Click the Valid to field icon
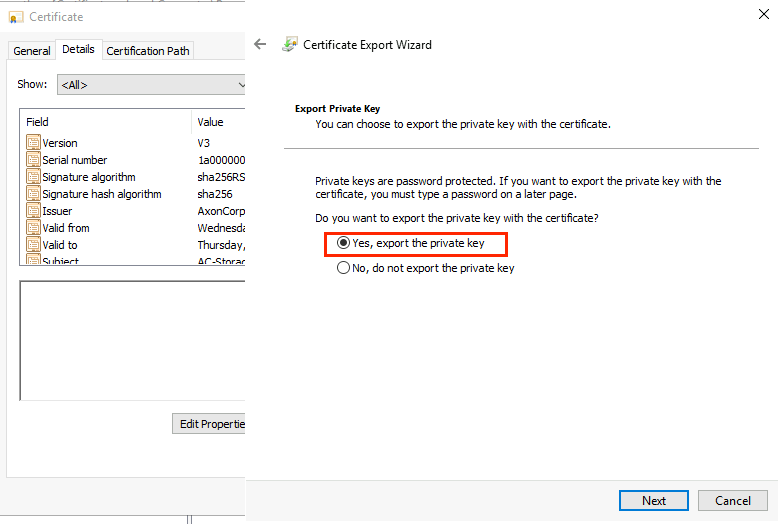This screenshot has height=524, width=778. (33, 245)
